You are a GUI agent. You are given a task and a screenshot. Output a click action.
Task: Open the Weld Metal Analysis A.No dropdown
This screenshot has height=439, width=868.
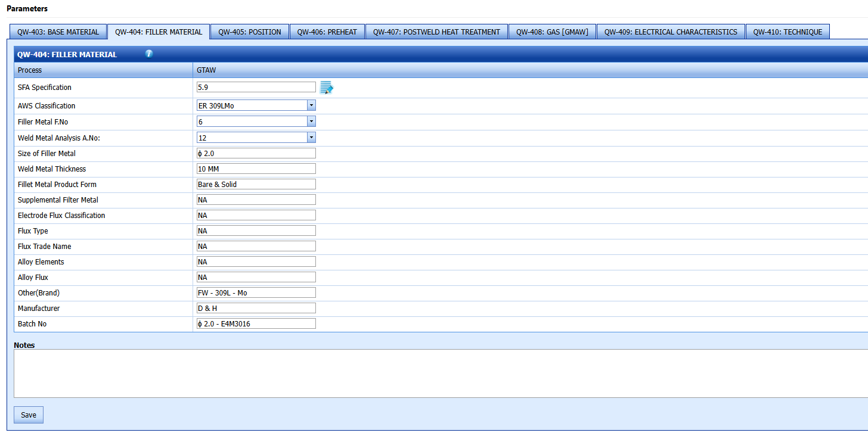[x=311, y=138]
